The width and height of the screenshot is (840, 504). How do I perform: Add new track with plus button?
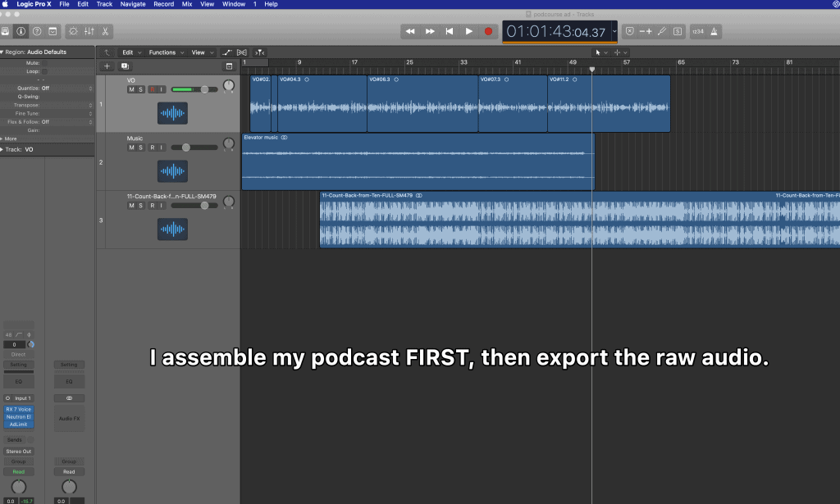(107, 66)
